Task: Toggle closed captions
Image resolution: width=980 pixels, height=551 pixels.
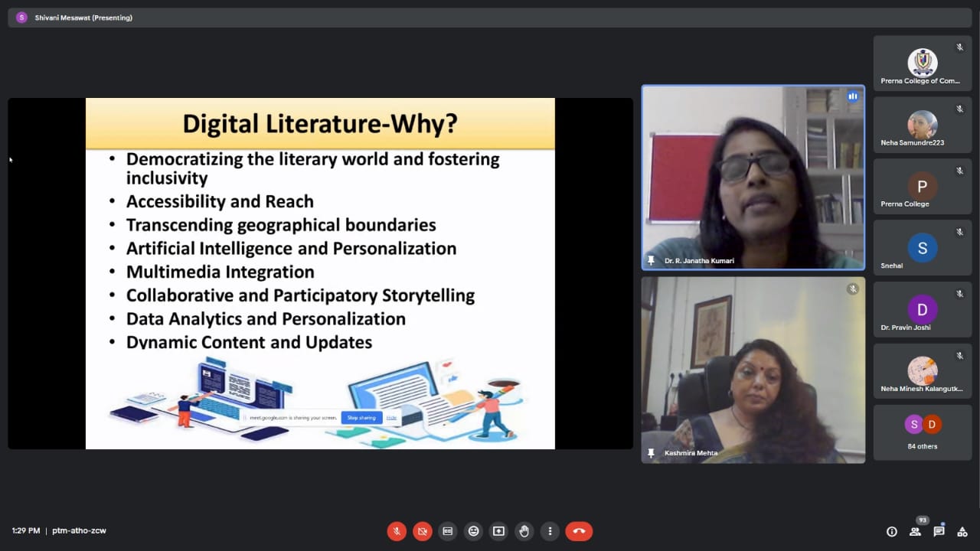Action: click(448, 531)
